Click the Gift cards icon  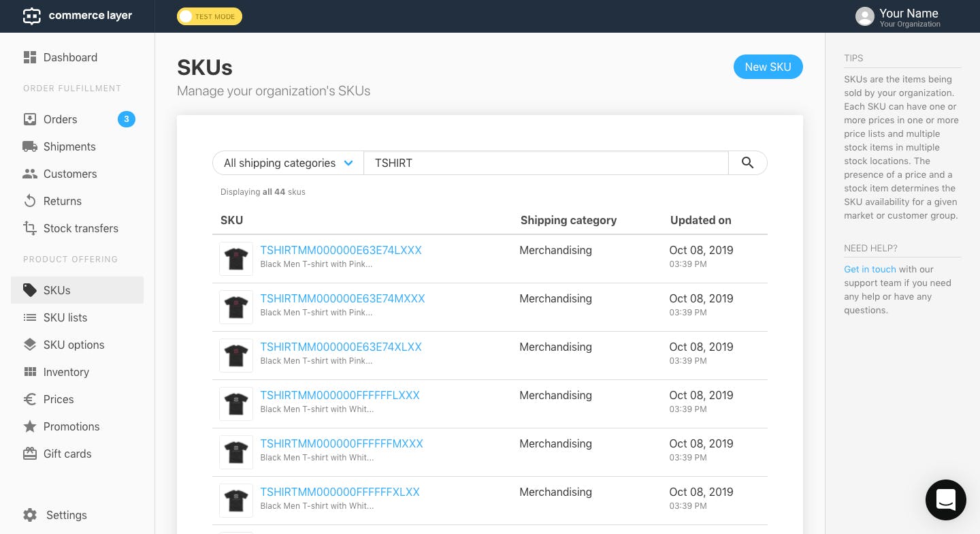point(30,454)
